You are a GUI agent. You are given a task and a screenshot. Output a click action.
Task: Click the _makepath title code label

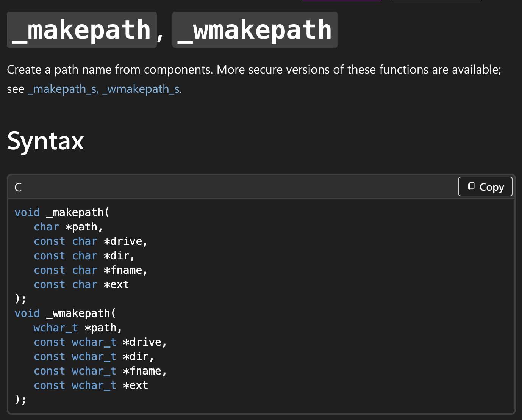pyautogui.click(x=82, y=30)
